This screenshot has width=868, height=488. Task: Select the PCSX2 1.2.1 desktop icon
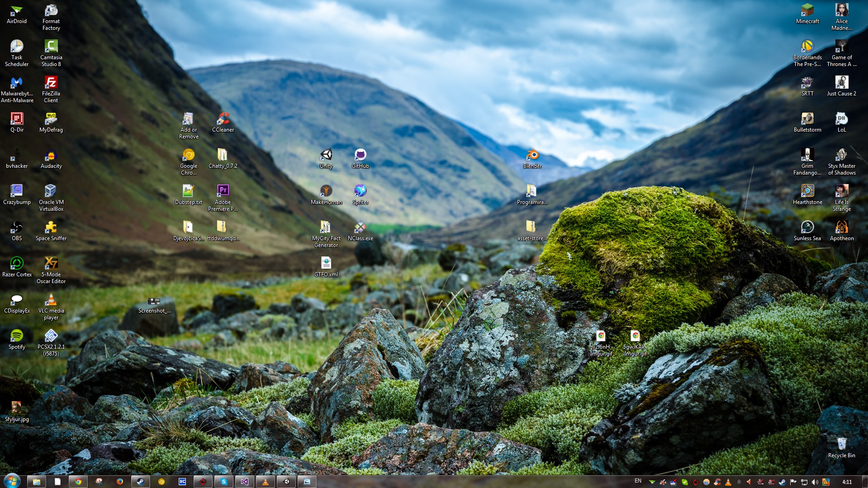pos(51,343)
